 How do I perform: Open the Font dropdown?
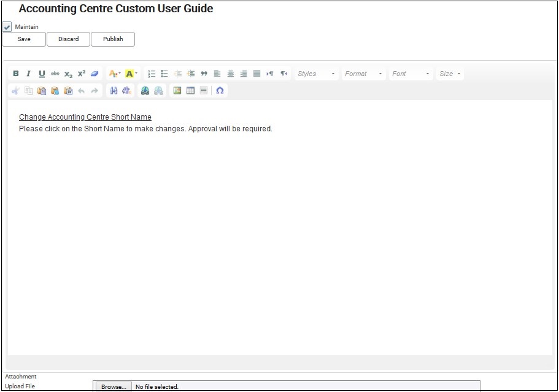[411, 74]
